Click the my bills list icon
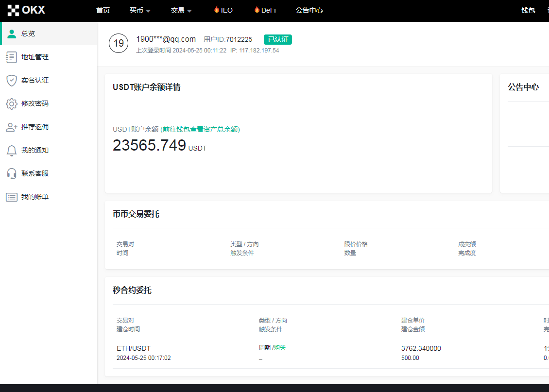549x392 pixels. point(12,197)
